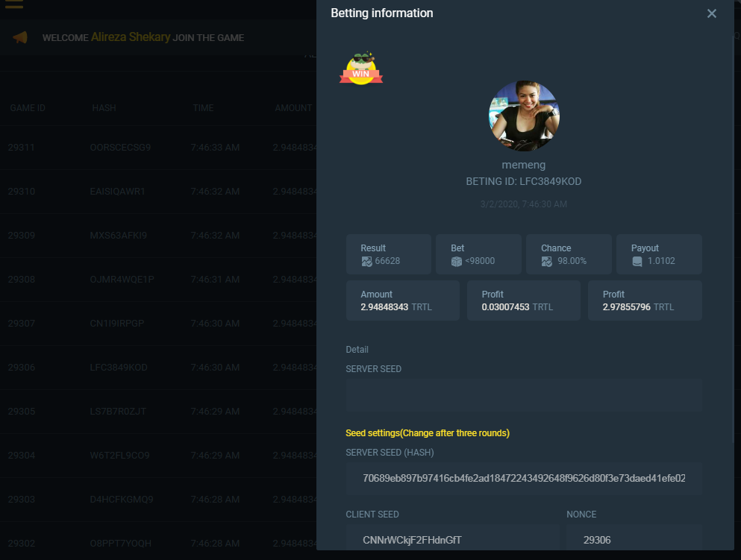The width and height of the screenshot is (741, 560).
Task: Click the megaphone announcement icon
Action: pos(20,37)
